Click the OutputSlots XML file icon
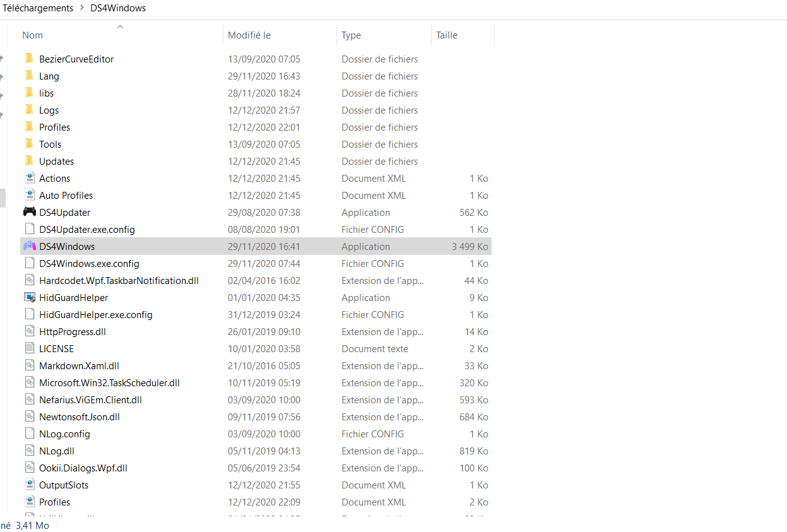This screenshot has height=532, width=787. [30, 485]
